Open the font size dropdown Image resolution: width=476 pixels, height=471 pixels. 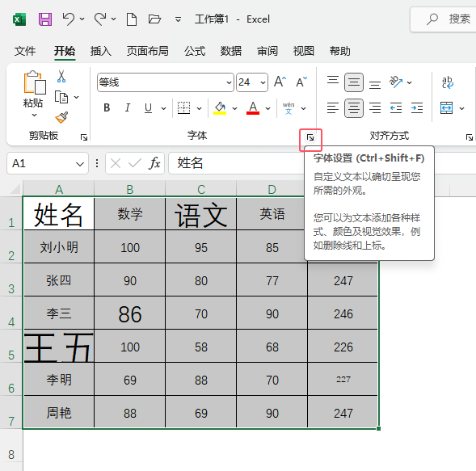pos(263,82)
